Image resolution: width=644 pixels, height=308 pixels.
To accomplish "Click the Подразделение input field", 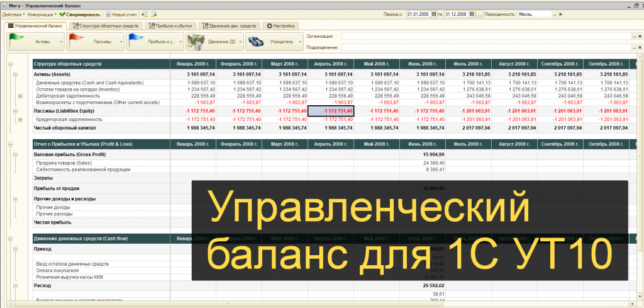I will tap(487, 47).
